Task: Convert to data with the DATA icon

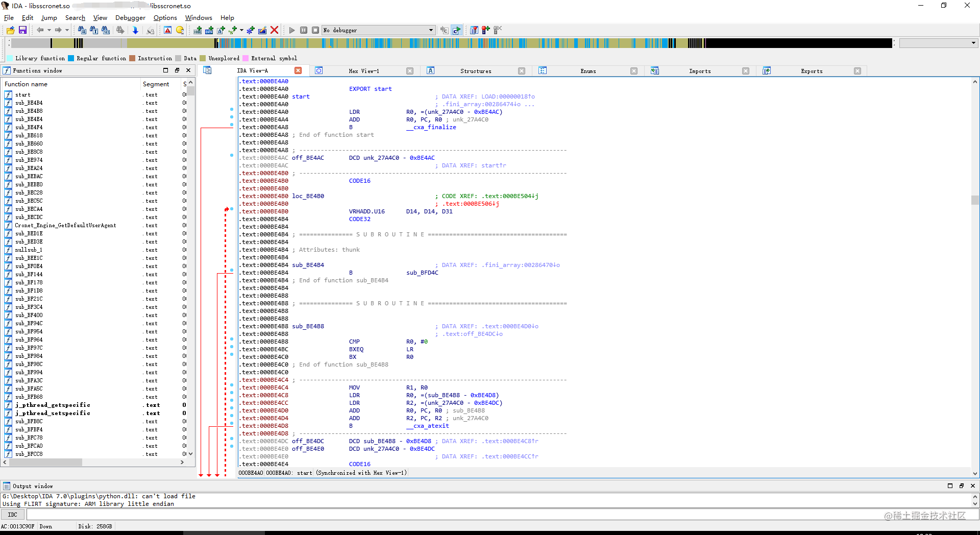Action: pos(209,30)
